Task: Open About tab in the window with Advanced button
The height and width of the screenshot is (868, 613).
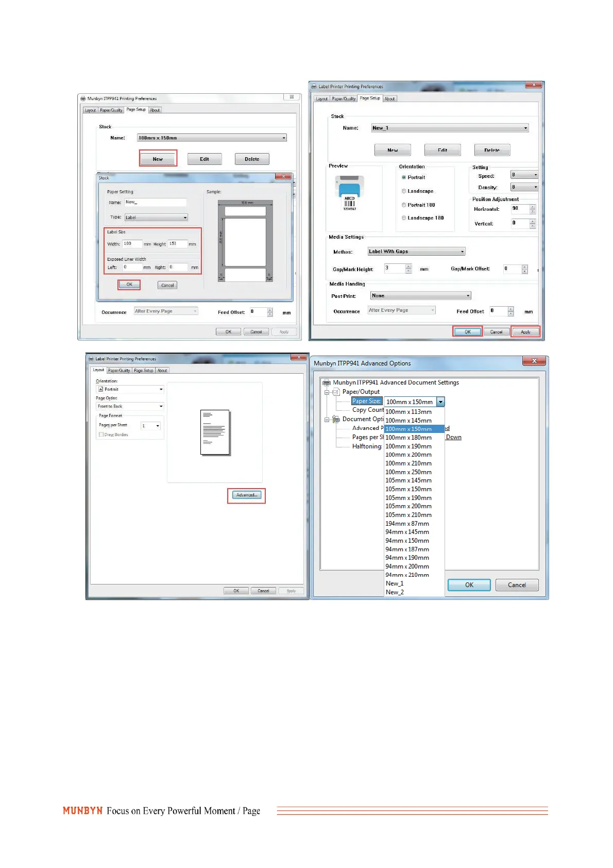Action: [x=162, y=371]
